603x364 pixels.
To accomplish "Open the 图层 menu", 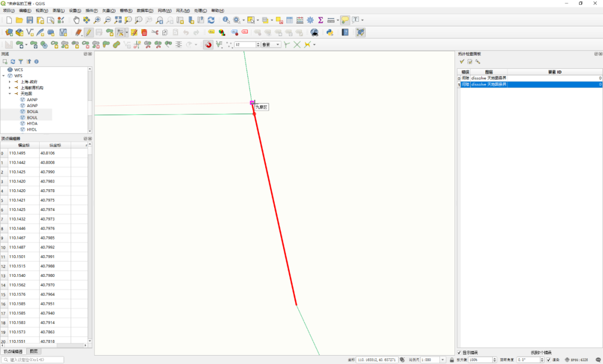I will point(59,11).
